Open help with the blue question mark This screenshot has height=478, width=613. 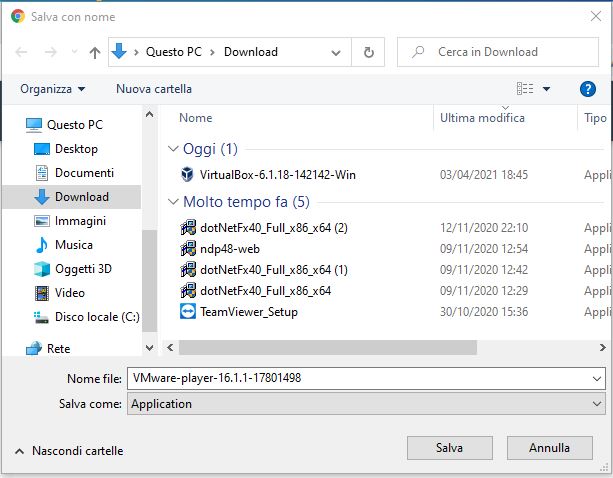click(588, 89)
